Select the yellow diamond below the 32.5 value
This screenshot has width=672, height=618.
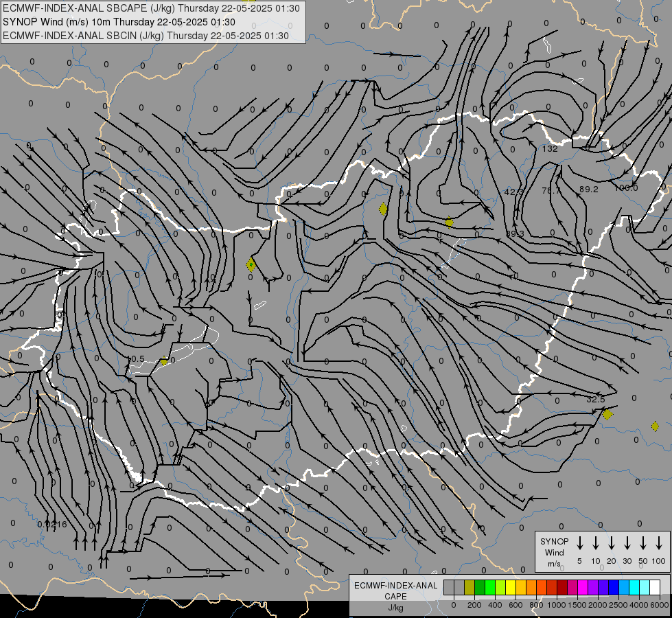point(607,414)
